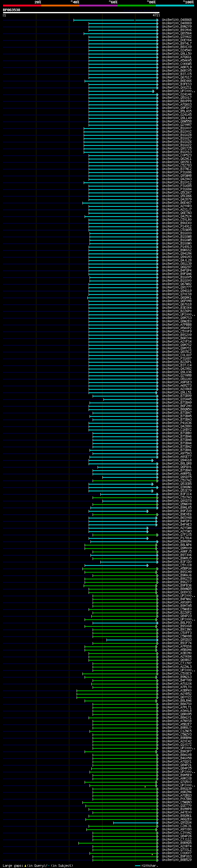View hit UniRef100_B7SBA6
This screenshot has width=197, height=868.
point(176,436)
